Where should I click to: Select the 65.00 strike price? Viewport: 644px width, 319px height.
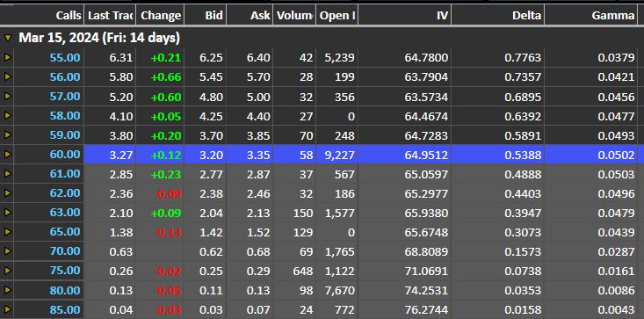coord(65,231)
